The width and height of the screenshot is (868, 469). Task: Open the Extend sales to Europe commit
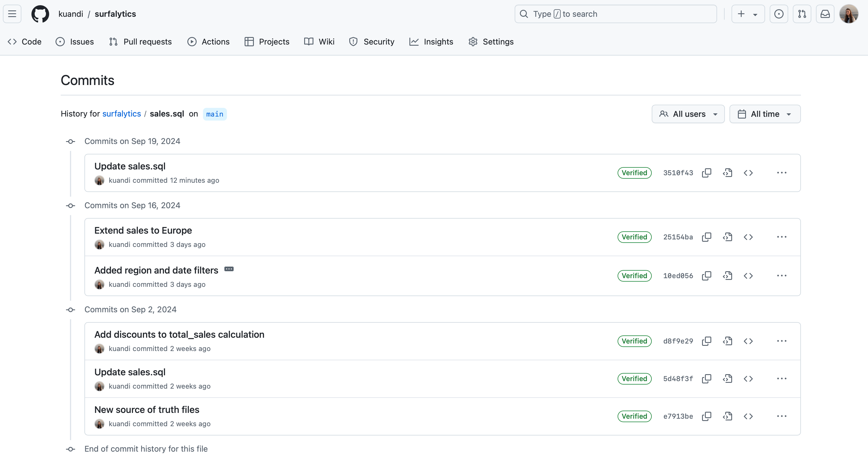(x=143, y=230)
